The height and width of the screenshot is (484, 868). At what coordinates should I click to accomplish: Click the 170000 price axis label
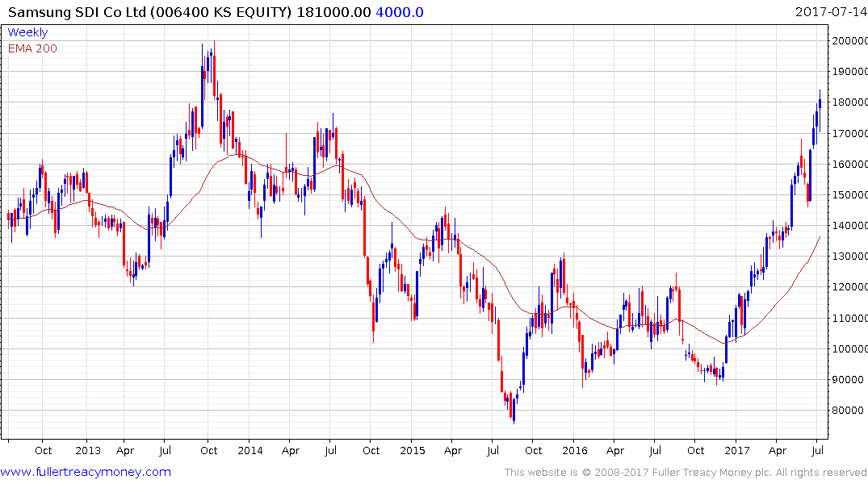click(x=849, y=133)
